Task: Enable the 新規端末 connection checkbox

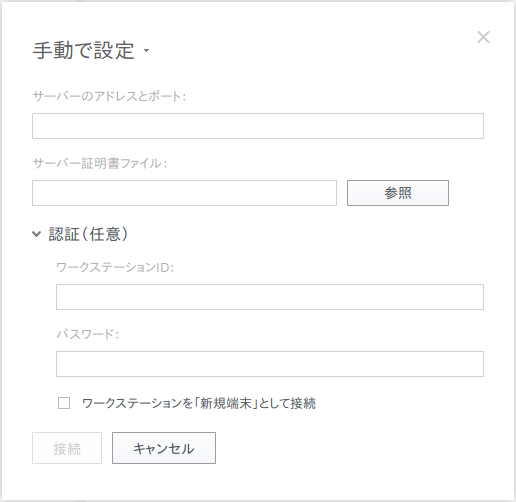Action: click(64, 403)
